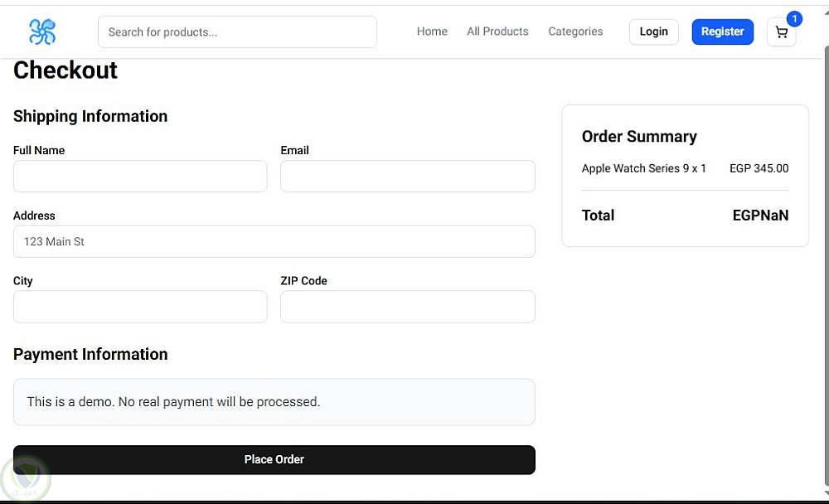829x504 pixels.
Task: Click the demo payment notice box
Action: pos(274,402)
